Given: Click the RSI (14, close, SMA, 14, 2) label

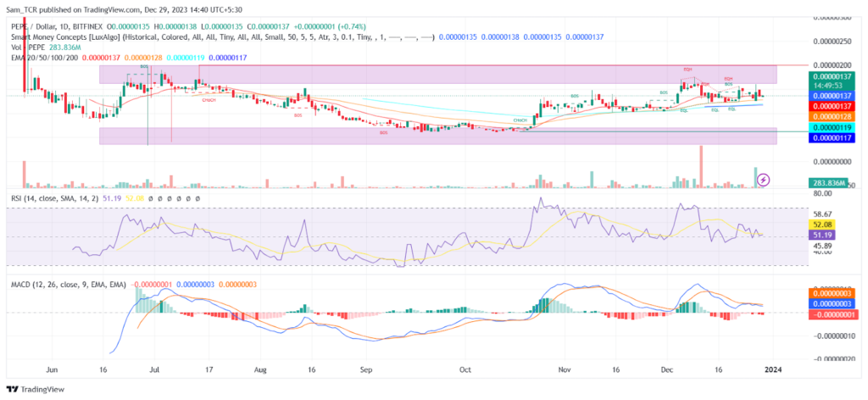Looking at the screenshot, I should (x=57, y=197).
